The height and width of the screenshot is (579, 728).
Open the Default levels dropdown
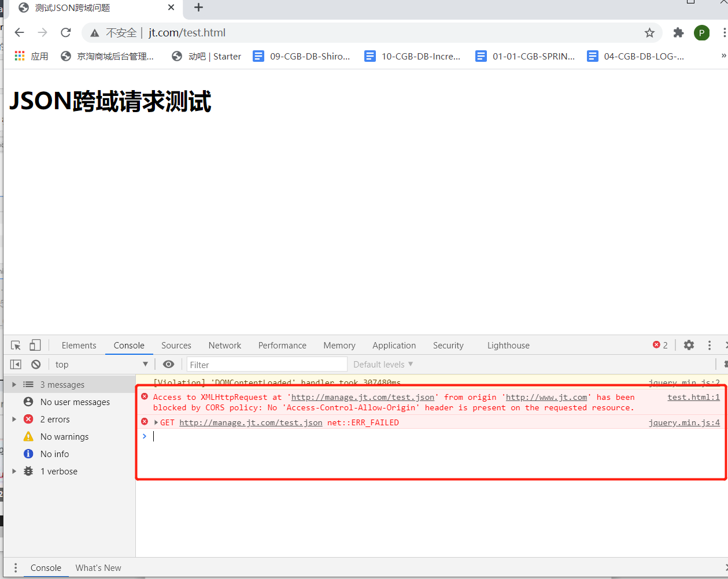click(x=382, y=364)
